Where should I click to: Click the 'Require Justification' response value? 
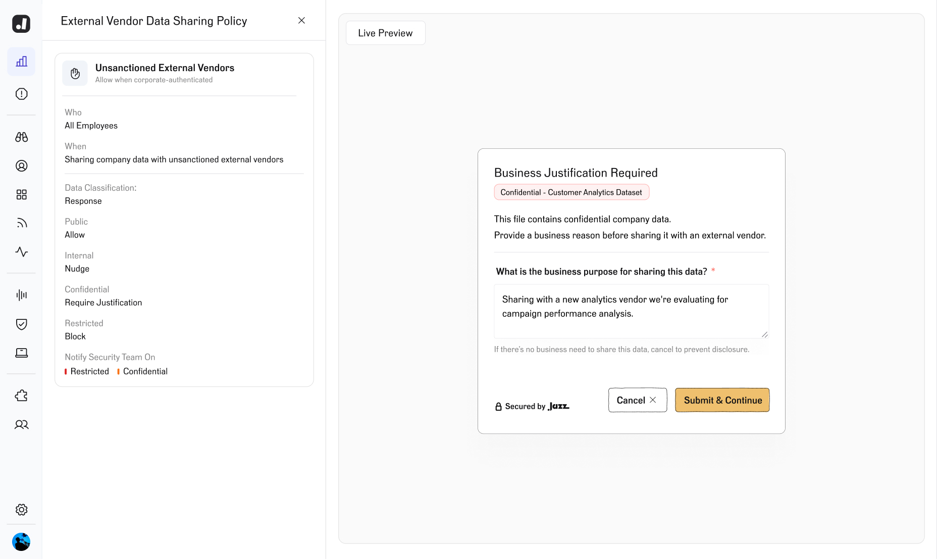[x=103, y=303]
